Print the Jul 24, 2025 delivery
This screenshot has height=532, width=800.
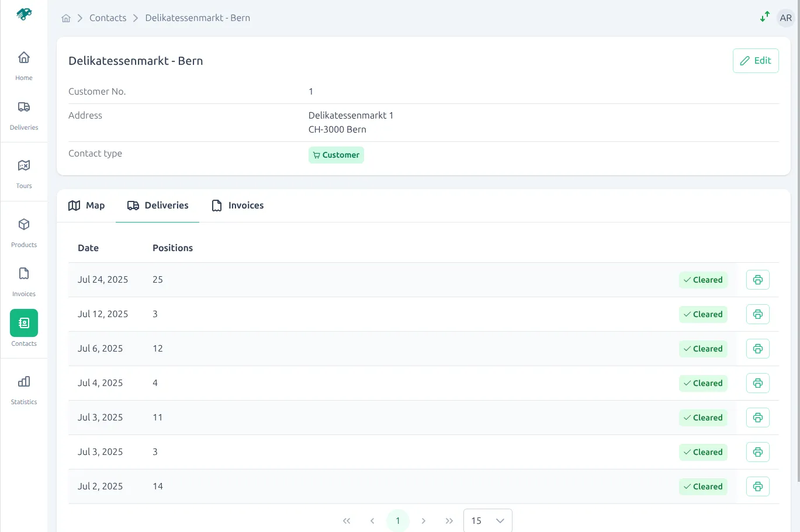coord(757,279)
